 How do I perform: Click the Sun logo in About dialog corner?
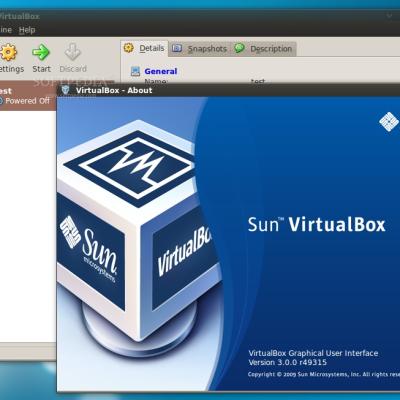[389, 121]
